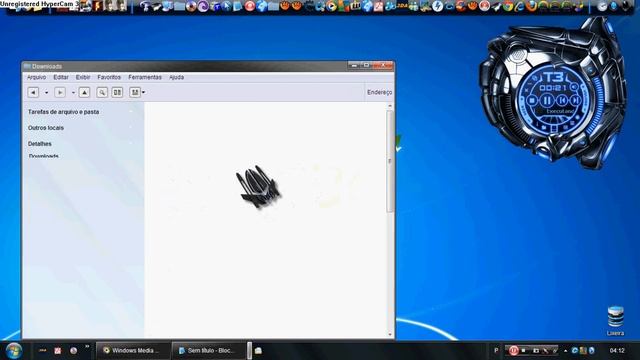Skip to next track on T3 player
This screenshot has height=360, width=640.
point(575,100)
